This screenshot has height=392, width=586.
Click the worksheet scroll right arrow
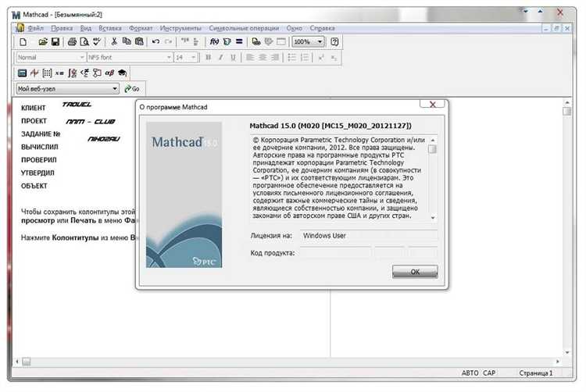click(558, 362)
